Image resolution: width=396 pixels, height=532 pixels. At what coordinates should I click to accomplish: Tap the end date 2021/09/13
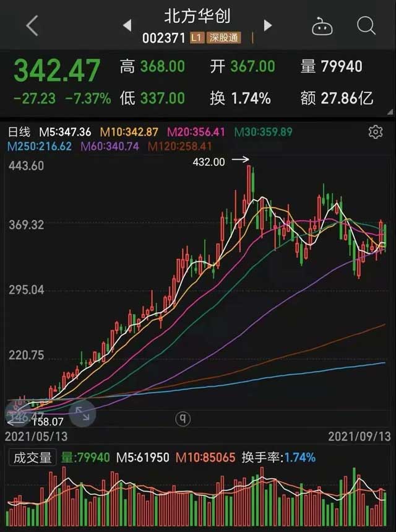[359, 437]
